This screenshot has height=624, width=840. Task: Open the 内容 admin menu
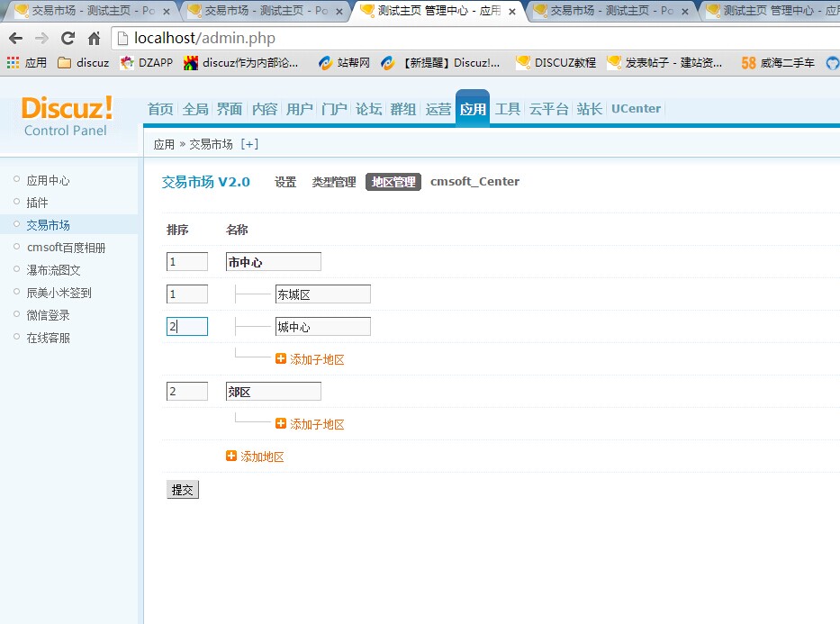[x=265, y=109]
